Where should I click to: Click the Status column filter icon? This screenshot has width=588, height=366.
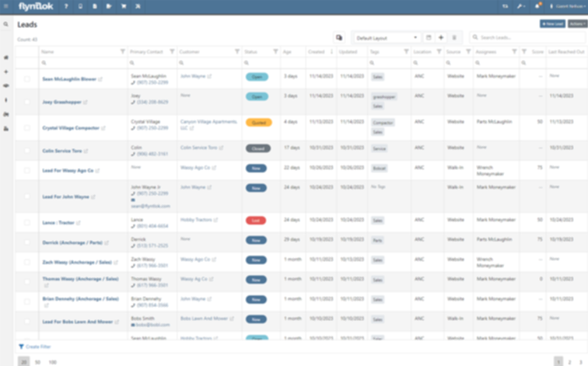point(275,52)
